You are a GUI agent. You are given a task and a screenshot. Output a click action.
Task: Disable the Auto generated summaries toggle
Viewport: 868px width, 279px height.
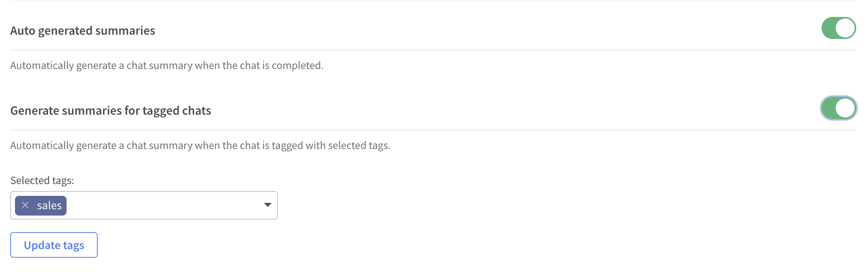point(838,28)
